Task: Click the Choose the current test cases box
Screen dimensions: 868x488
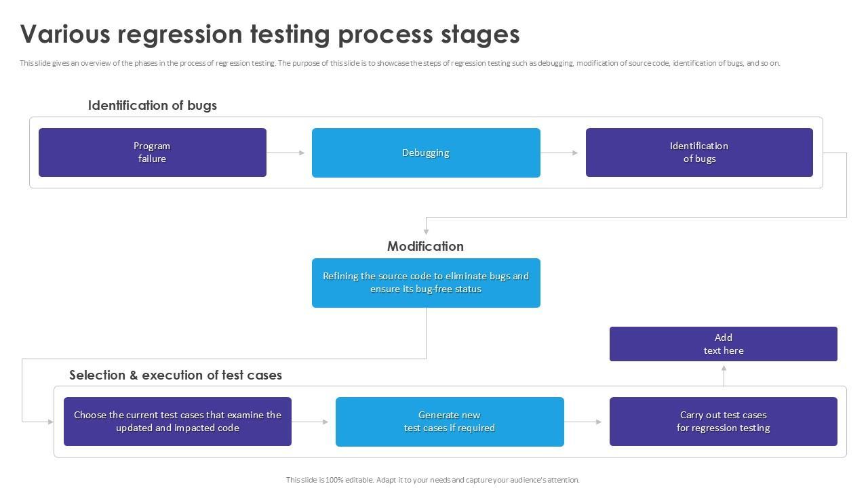Action: click(178, 422)
